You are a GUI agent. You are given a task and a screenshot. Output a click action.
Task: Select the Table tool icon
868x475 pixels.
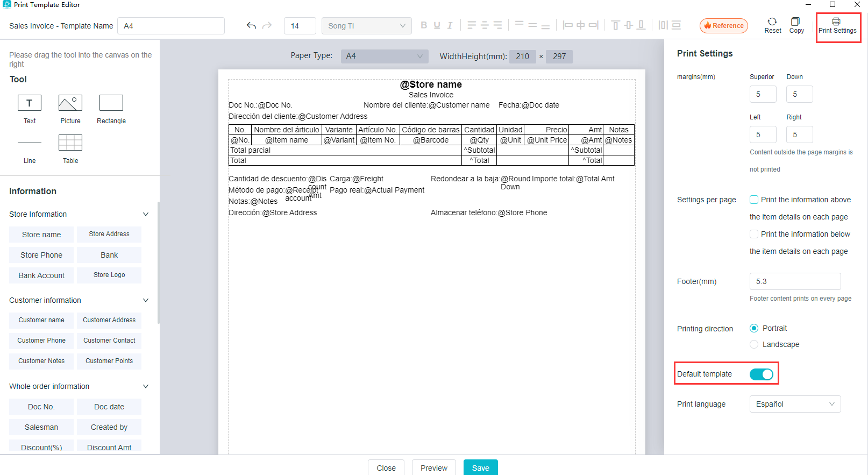(x=70, y=143)
